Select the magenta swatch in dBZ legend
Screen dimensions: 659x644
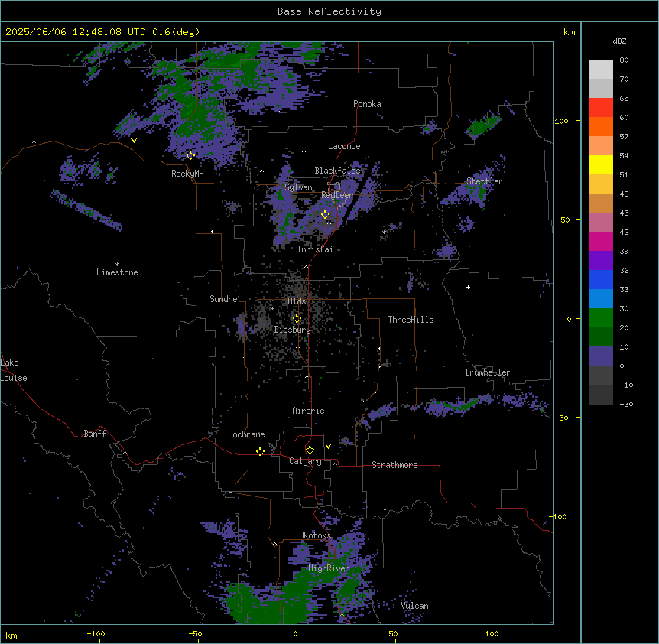coord(601,241)
